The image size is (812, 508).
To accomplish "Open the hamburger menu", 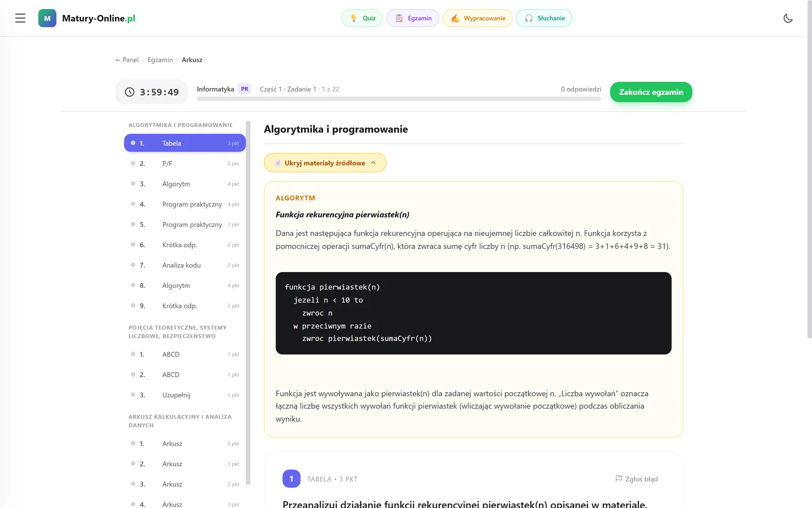I will point(20,18).
